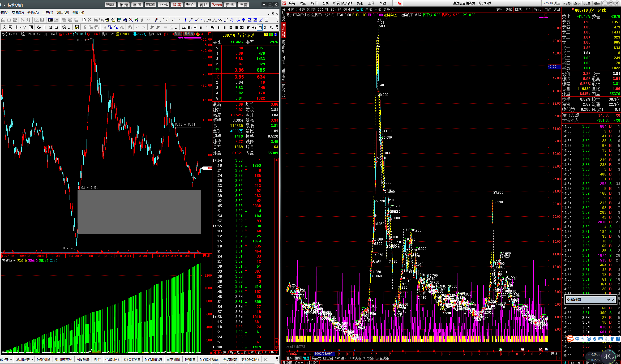Toggle the 叠加 overlay option

click(x=509, y=9)
